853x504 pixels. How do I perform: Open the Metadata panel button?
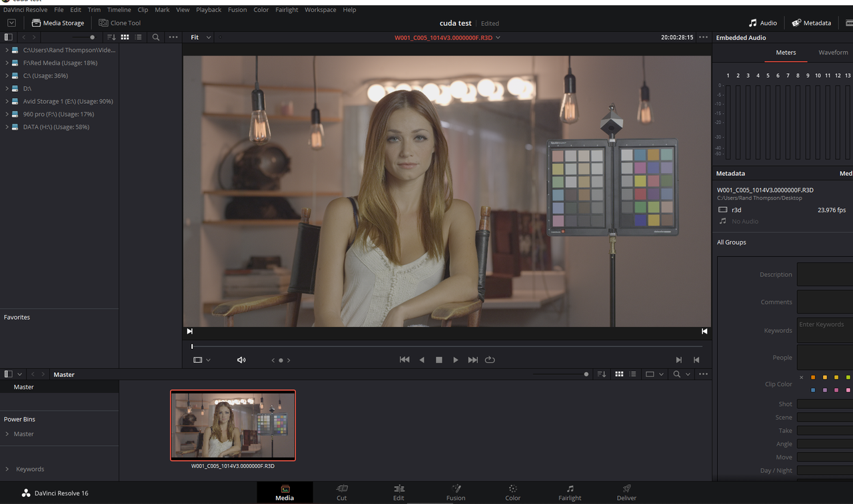(x=811, y=23)
